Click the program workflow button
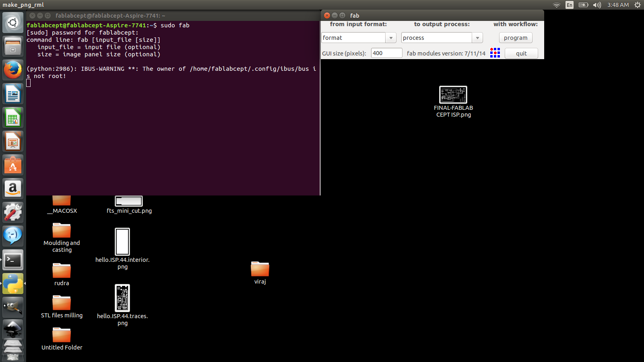The height and width of the screenshot is (362, 644). coord(516,37)
